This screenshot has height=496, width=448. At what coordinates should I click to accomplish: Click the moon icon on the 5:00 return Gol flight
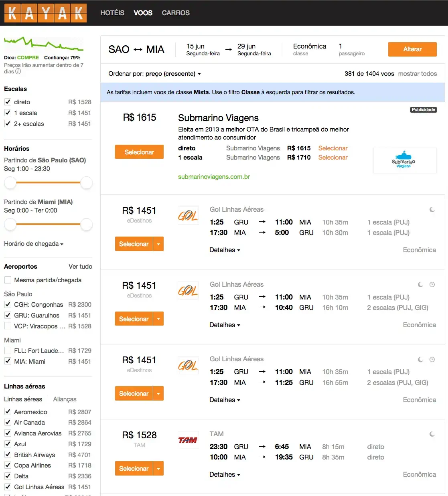[432, 209]
